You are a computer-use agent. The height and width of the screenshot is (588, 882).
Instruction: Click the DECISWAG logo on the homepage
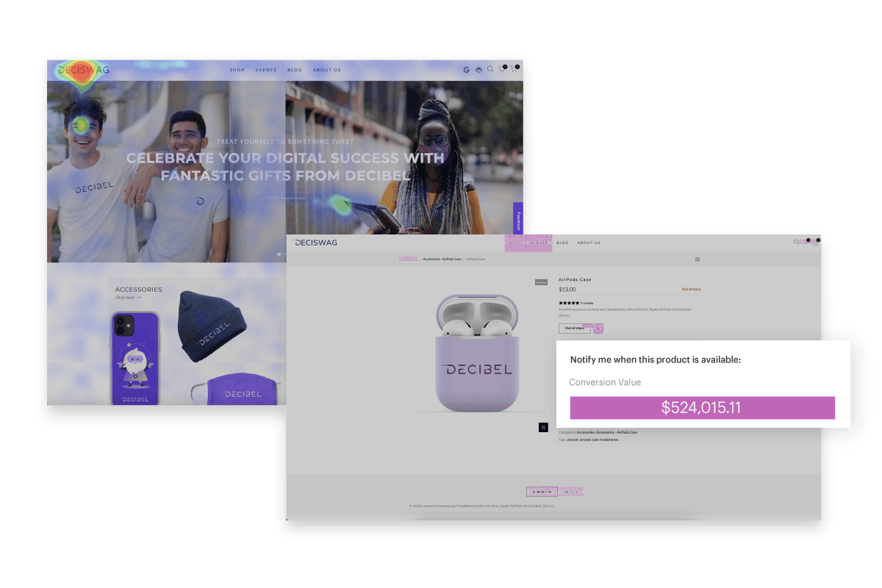click(x=83, y=70)
